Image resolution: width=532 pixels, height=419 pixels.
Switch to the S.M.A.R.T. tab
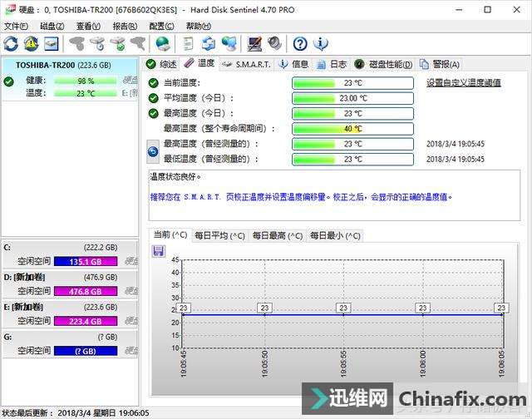point(247,64)
